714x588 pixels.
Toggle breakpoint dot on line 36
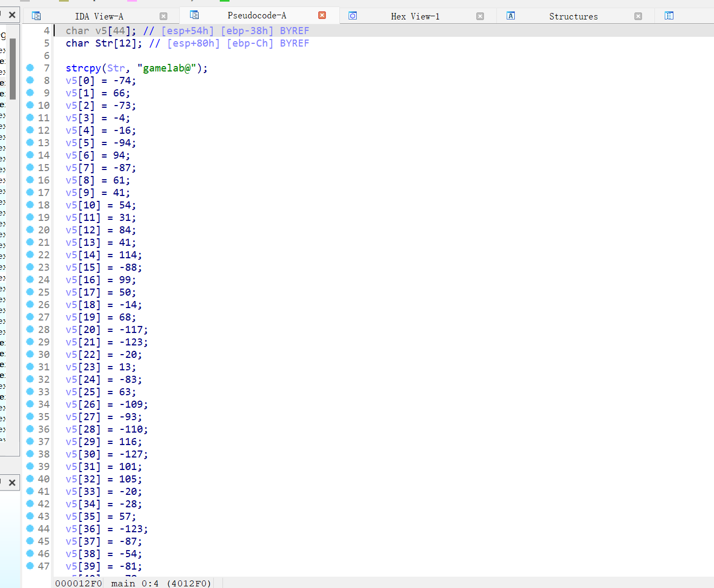click(30, 429)
